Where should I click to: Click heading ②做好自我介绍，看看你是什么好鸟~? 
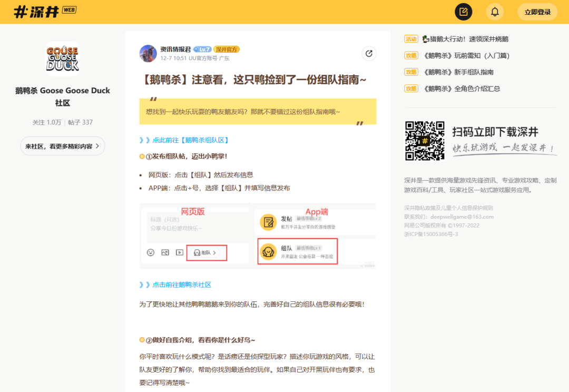pos(200,340)
